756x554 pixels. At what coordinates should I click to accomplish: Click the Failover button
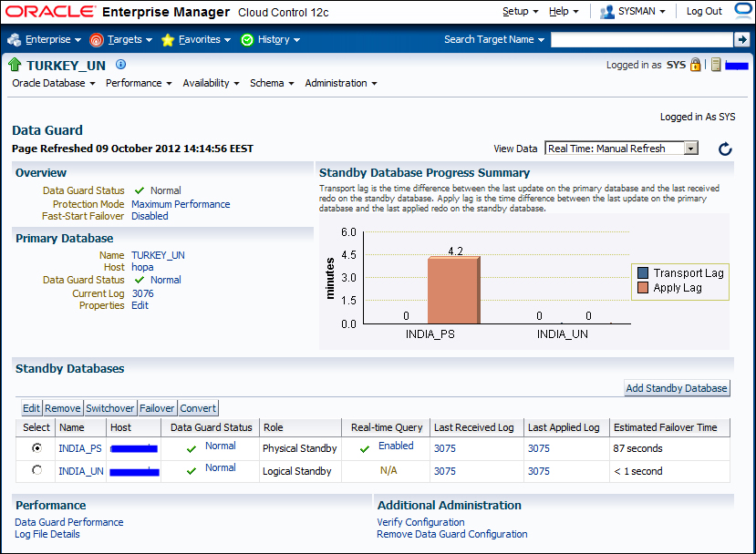pyautogui.click(x=157, y=408)
